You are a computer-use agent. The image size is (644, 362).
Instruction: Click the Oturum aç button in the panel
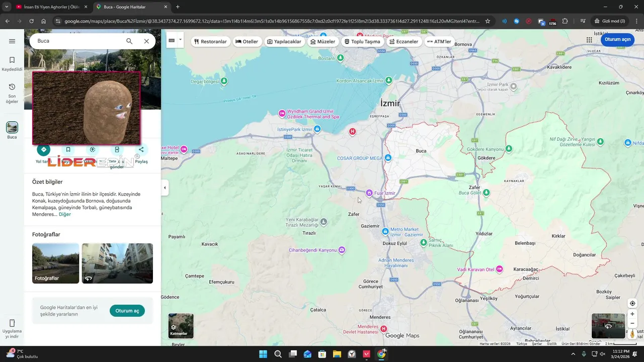(x=127, y=311)
